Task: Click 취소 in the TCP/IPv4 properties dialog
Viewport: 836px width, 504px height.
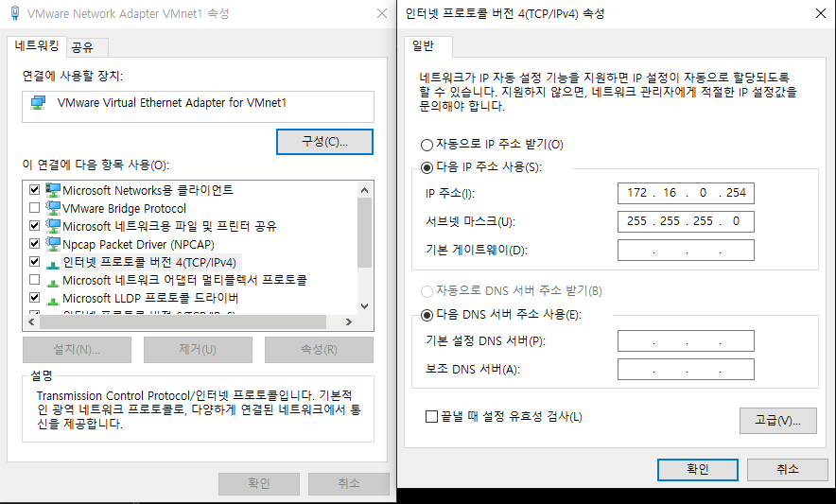Action: [x=788, y=469]
